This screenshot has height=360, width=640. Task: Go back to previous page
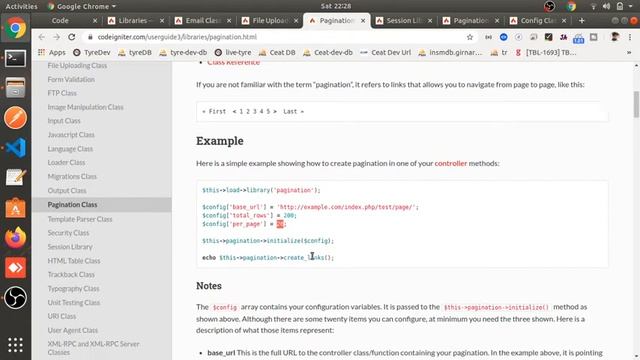[x=41, y=37]
